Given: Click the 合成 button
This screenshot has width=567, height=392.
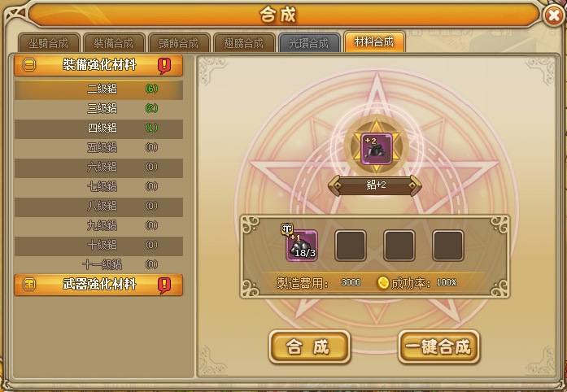Looking at the screenshot, I should click(x=310, y=346).
